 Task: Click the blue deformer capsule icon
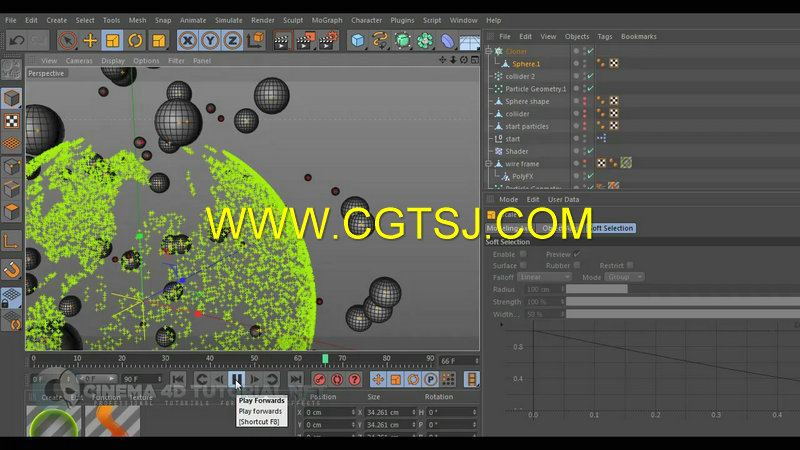click(447, 40)
